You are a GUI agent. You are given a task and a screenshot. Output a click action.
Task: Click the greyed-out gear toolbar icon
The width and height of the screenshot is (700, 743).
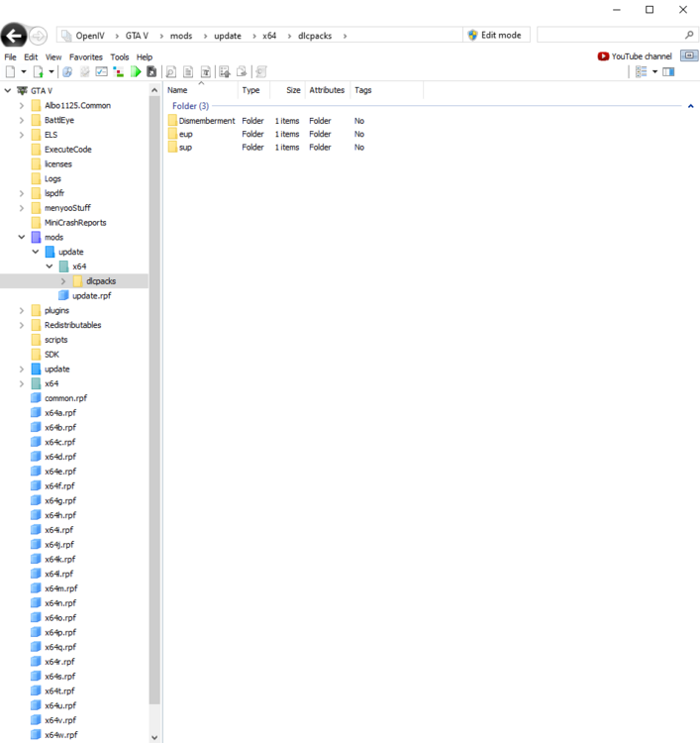point(85,72)
